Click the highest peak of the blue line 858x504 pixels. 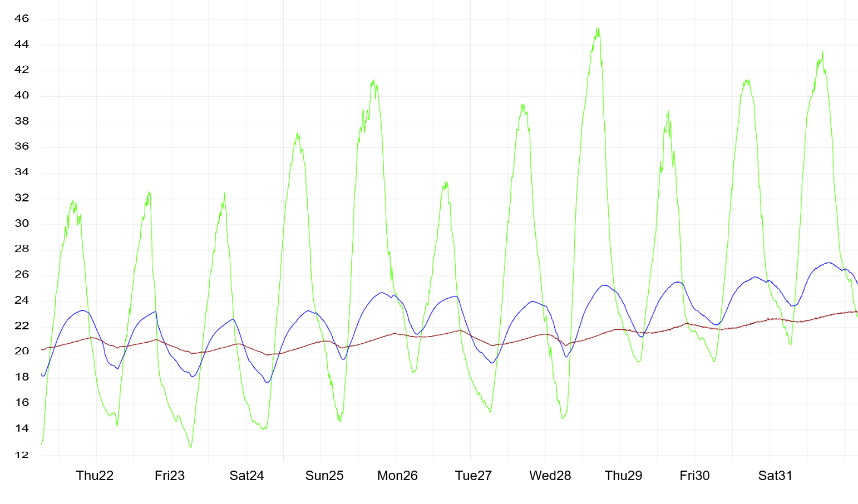click(829, 263)
